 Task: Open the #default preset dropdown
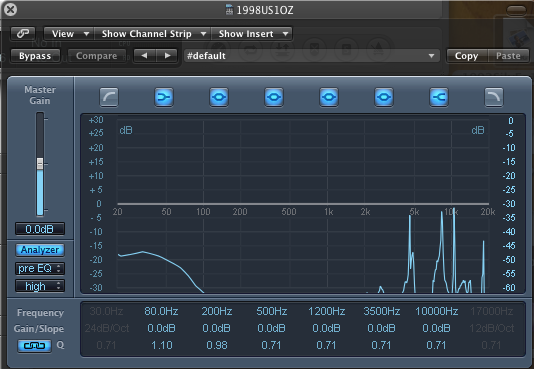point(311,55)
